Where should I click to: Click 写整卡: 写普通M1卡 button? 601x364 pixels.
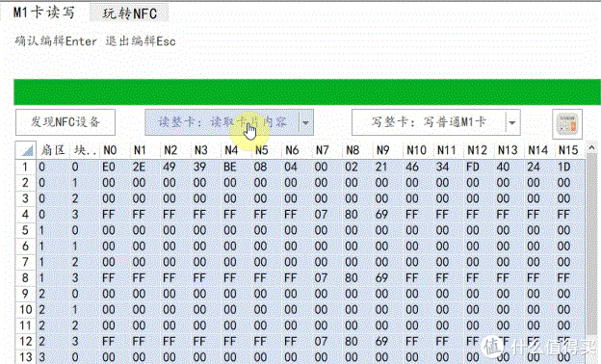(x=429, y=122)
